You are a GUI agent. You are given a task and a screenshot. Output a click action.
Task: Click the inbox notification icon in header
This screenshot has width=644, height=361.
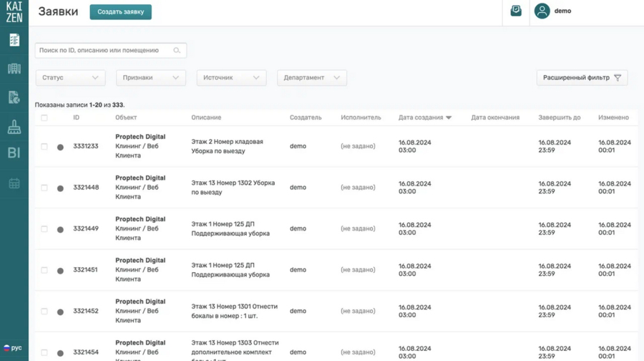[x=516, y=11]
